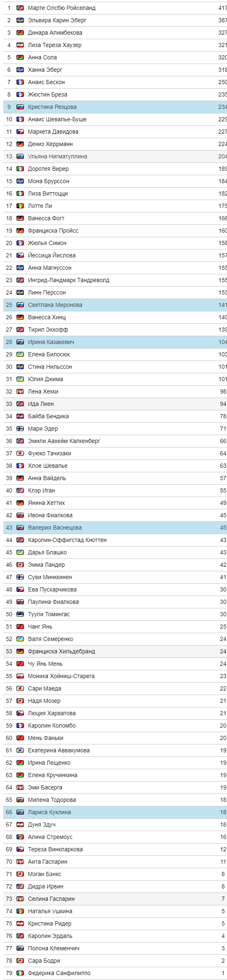The height and width of the screenshot is (980, 227).
Task: Click the Swiss flag beside Лена Хекки
Action: [20, 391]
